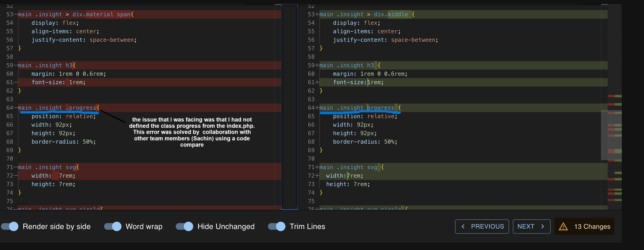Click the 13 Changes indicator label

click(592, 226)
